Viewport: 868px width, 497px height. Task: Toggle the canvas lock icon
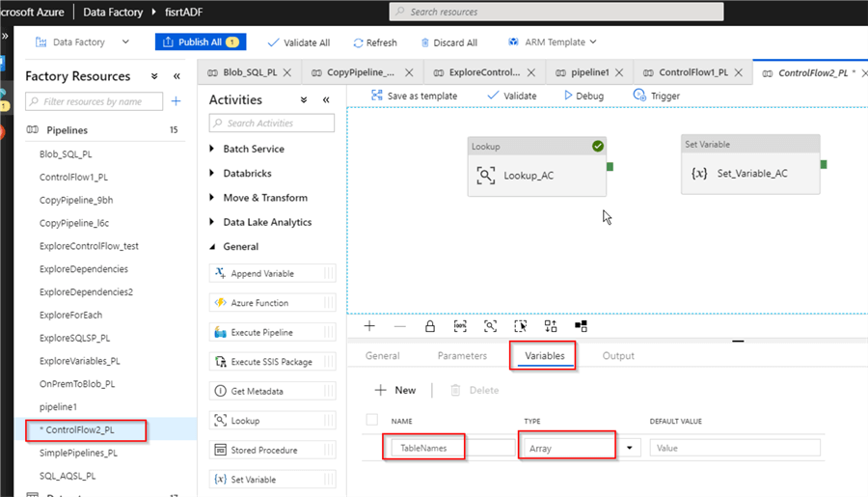(x=429, y=326)
